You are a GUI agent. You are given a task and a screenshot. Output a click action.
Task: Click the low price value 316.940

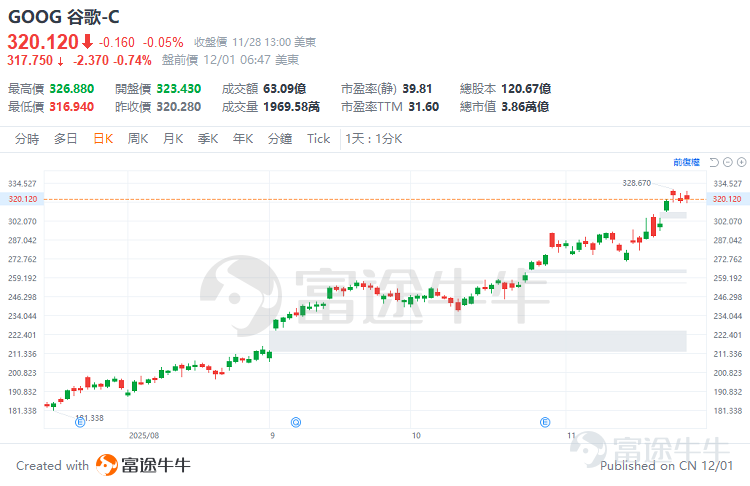tap(72, 107)
